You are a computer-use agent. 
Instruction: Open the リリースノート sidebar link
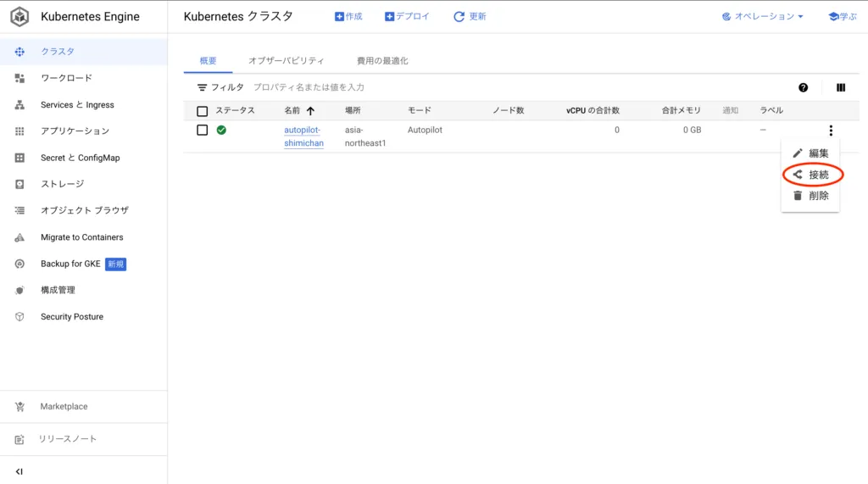tap(84, 439)
